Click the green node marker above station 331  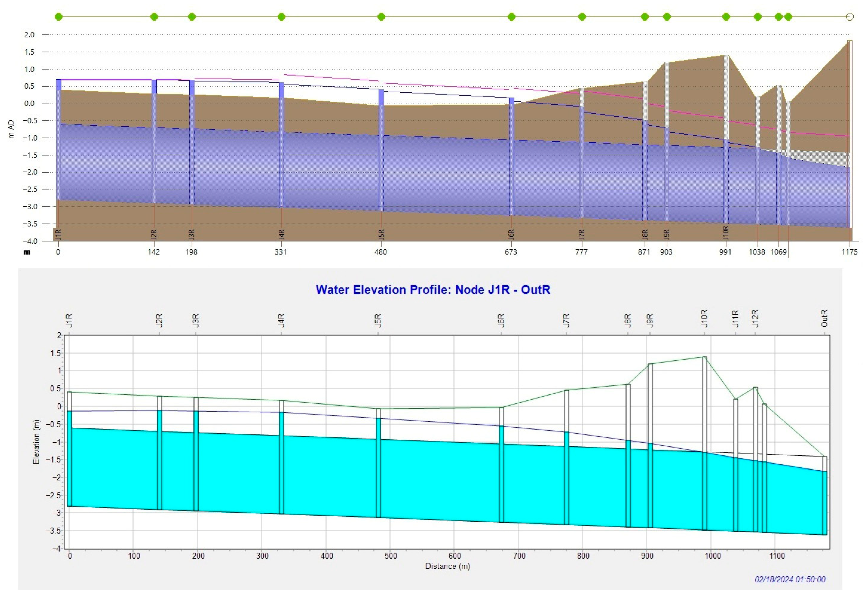point(282,17)
